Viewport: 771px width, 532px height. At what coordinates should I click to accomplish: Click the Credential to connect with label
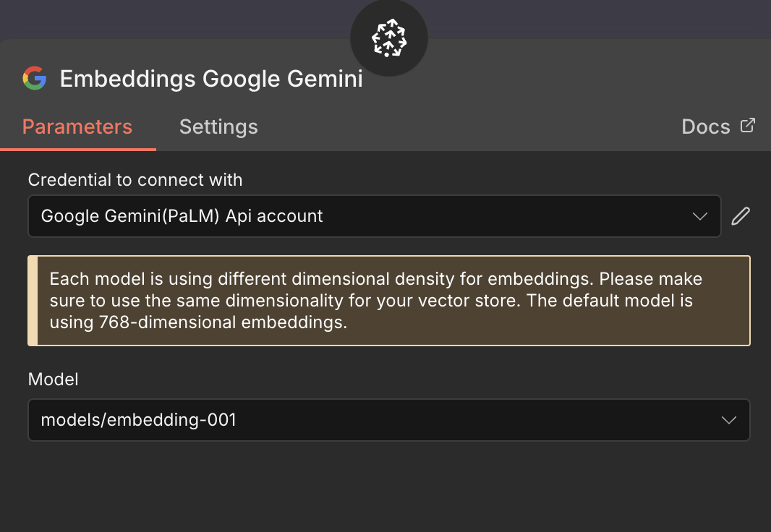click(135, 179)
